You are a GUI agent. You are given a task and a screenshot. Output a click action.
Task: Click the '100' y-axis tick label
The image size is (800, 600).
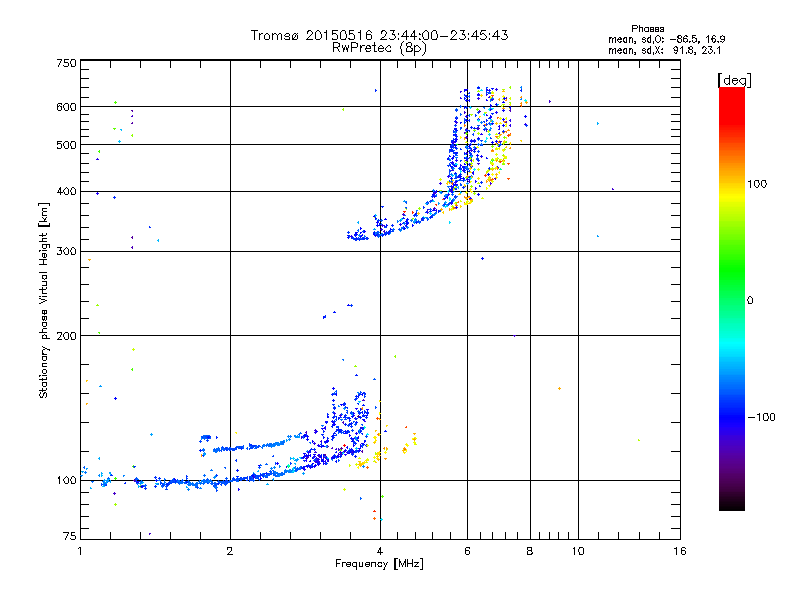click(66, 480)
